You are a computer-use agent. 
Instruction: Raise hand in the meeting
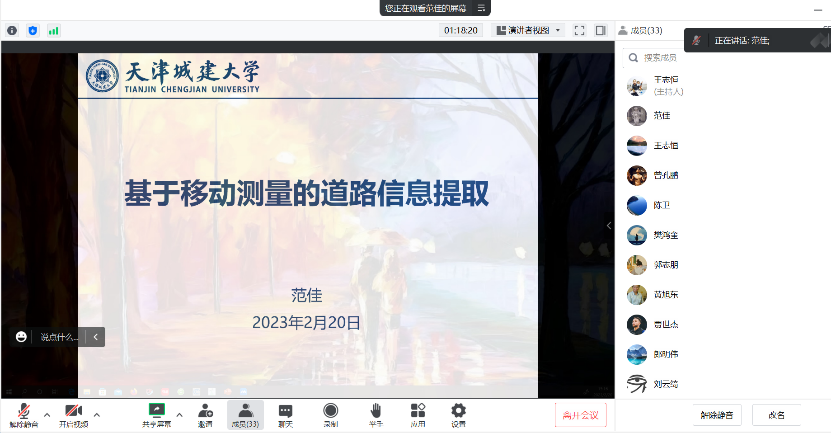pos(376,415)
